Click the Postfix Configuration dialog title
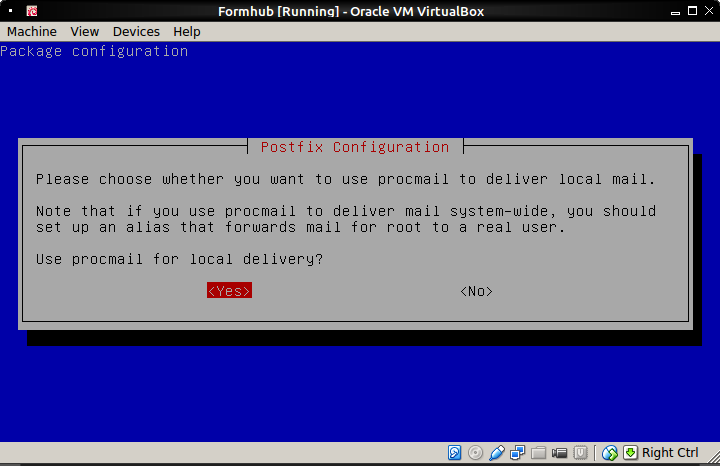Screen dimensions: 720x466 pos(355,147)
